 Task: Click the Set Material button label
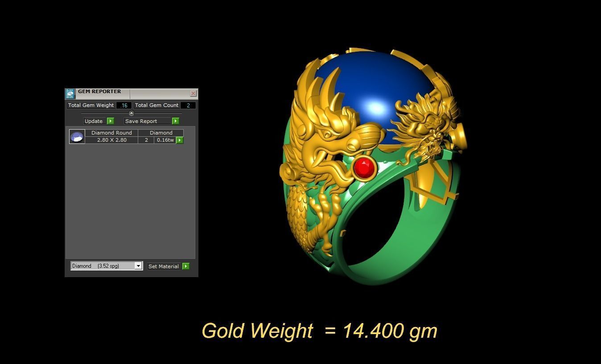pos(164,266)
